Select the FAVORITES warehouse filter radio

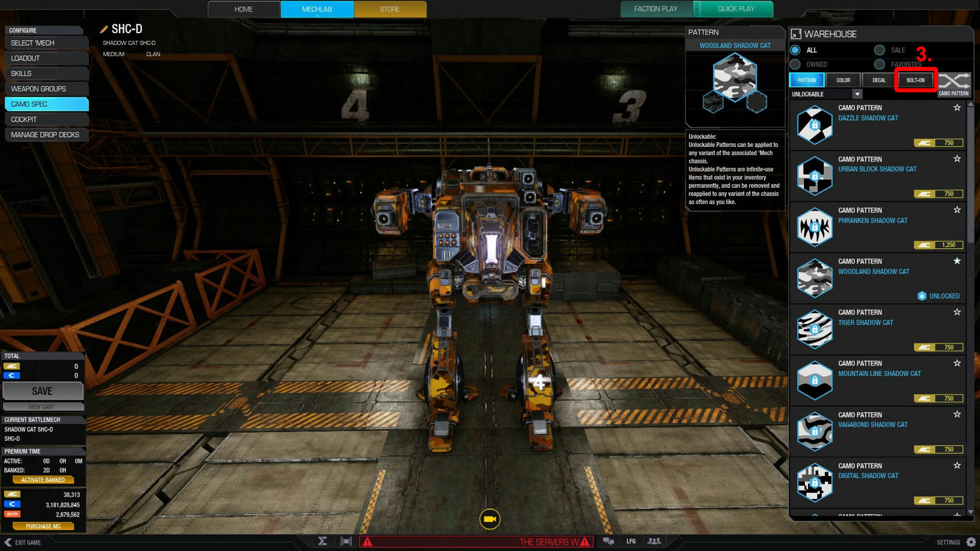(x=880, y=64)
